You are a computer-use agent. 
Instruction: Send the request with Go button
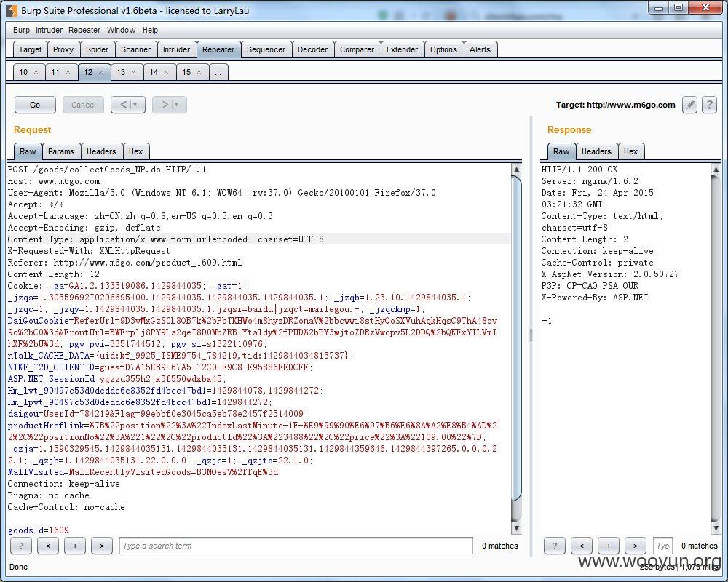pyautogui.click(x=35, y=105)
